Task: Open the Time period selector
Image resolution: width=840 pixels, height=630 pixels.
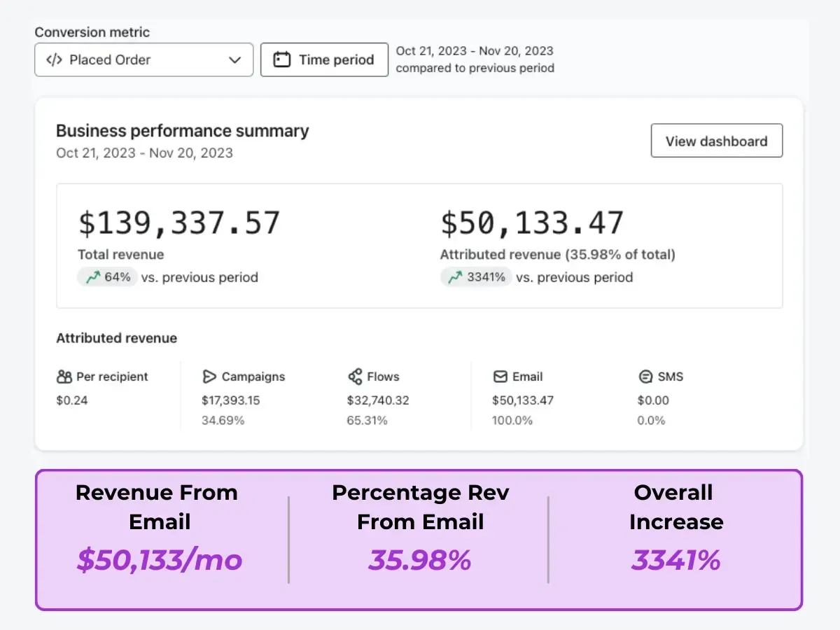Action: tap(324, 60)
